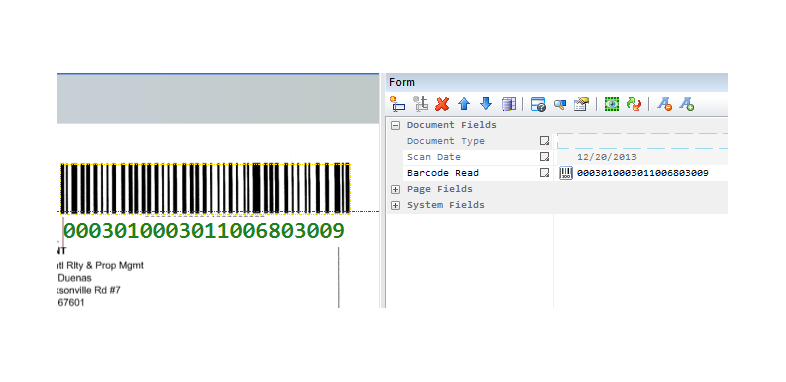
Task: Click the Scan Date value 12/20/2013
Action: (607, 157)
